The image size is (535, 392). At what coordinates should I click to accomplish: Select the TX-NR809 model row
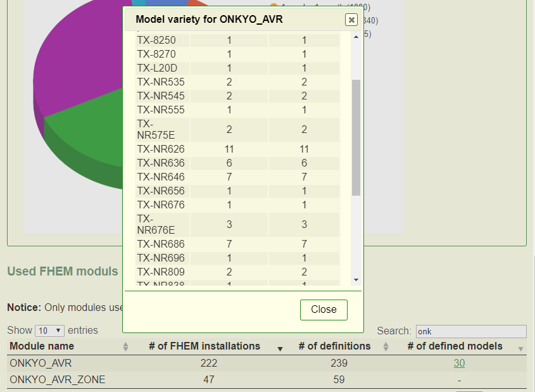[237, 272]
